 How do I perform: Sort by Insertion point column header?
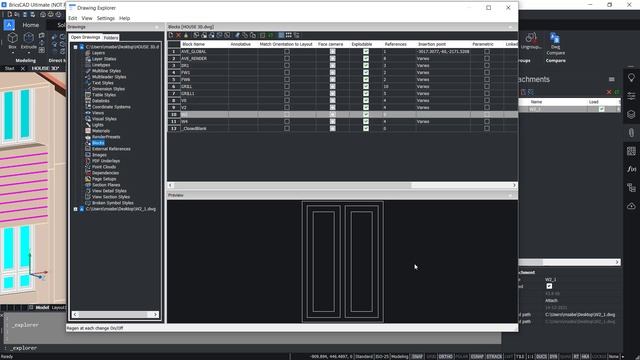pyautogui.click(x=442, y=44)
